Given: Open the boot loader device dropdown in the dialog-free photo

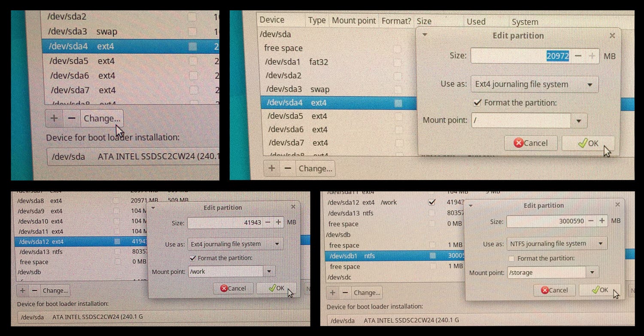Looking at the screenshot, I should pos(133,157).
